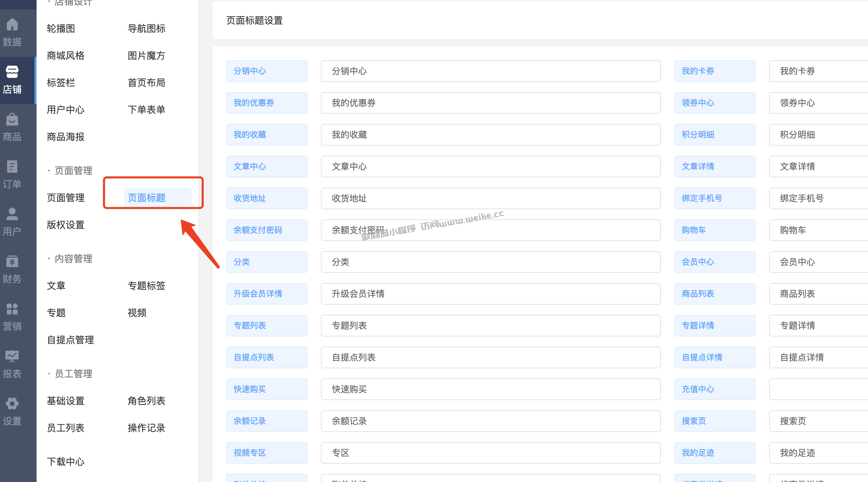Edit the 我的优惠券 title field
Image resolution: width=868 pixels, height=482 pixels.
point(491,103)
